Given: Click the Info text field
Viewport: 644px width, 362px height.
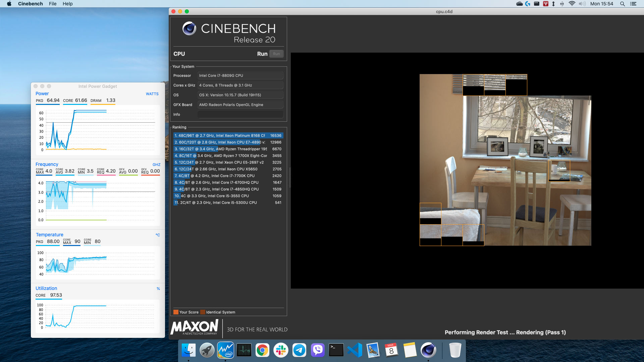Looking at the screenshot, I should pos(240,115).
